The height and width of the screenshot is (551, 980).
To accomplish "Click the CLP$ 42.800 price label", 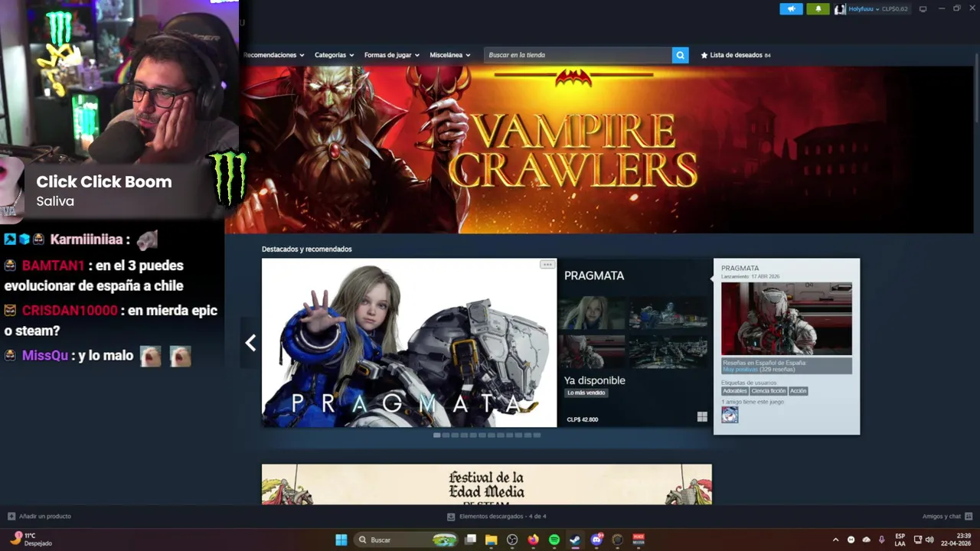I will click(583, 419).
